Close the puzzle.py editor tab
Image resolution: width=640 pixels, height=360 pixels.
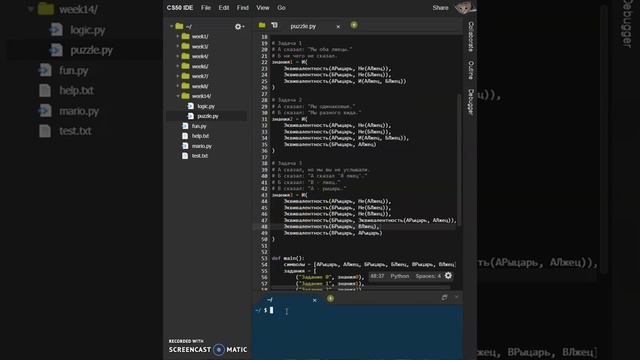coord(338,27)
